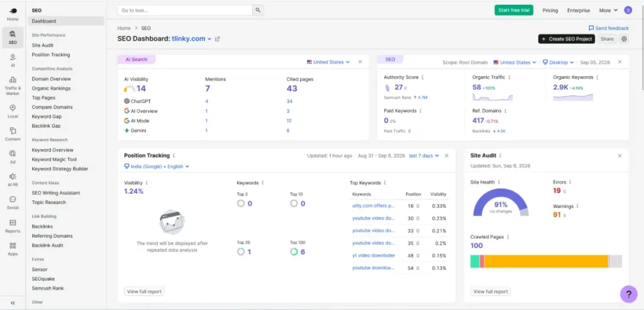Expand the tlinky.com domain dropdown

click(x=209, y=39)
